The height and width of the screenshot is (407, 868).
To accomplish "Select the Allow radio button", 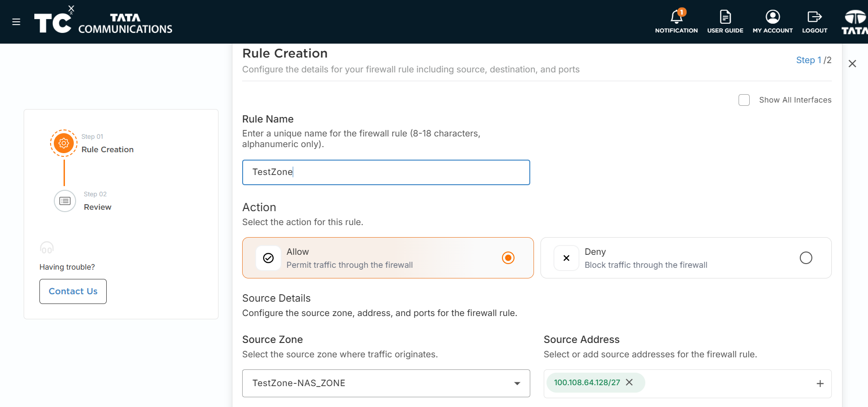I will 508,258.
